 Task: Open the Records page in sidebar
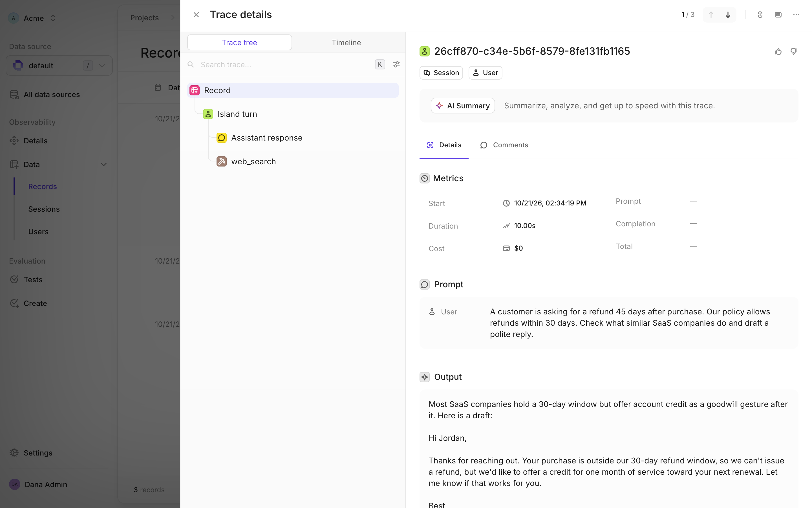[42, 187]
